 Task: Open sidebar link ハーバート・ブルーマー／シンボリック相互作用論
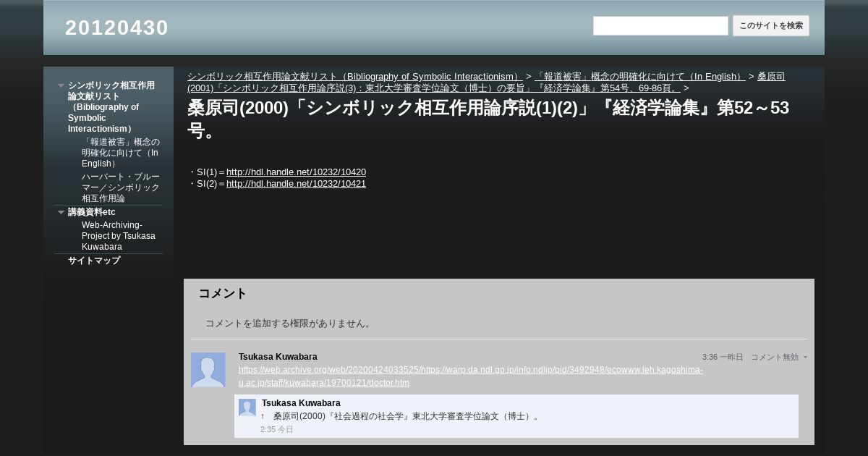[121, 187]
